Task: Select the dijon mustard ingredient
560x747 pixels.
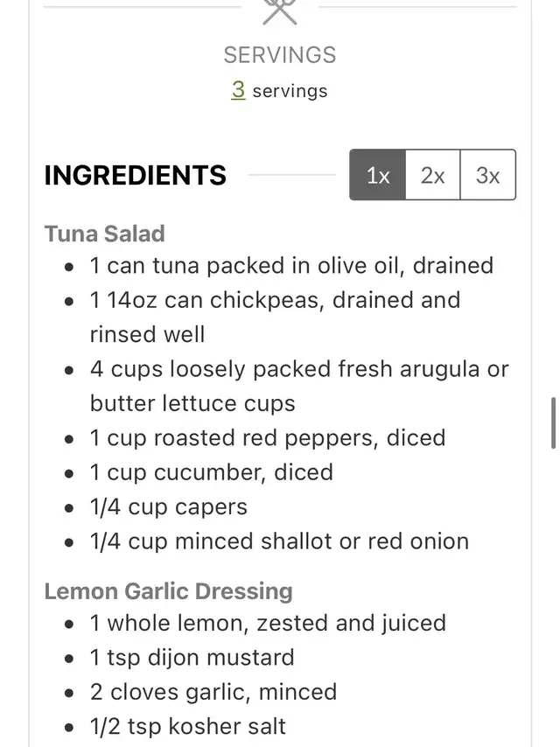Action: tap(192, 658)
